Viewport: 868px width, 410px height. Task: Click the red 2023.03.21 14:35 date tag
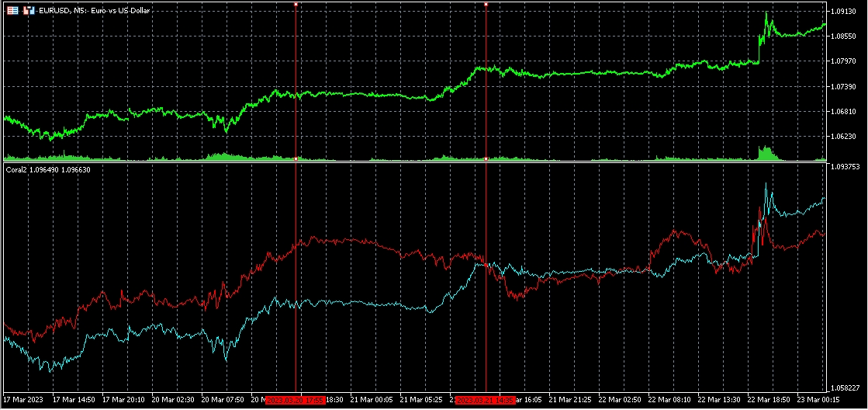coord(486,399)
